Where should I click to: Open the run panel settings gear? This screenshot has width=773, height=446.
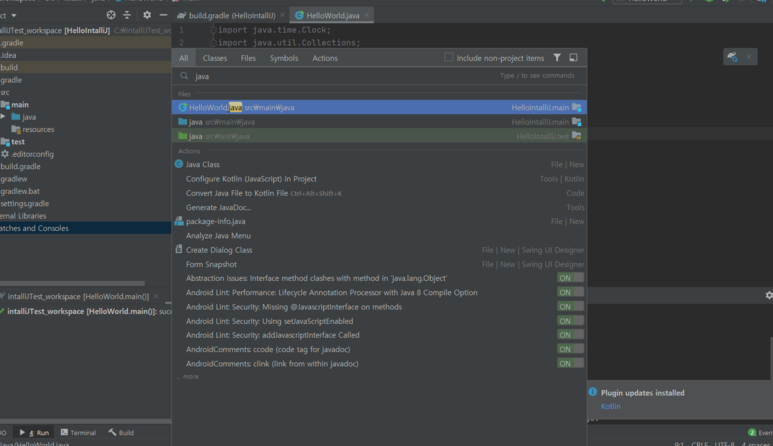[769, 295]
